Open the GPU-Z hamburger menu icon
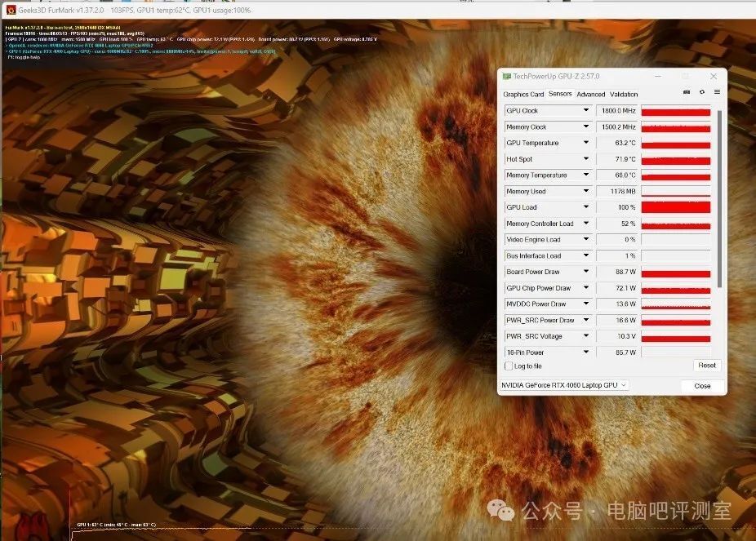This screenshot has height=541, width=756. [717, 92]
